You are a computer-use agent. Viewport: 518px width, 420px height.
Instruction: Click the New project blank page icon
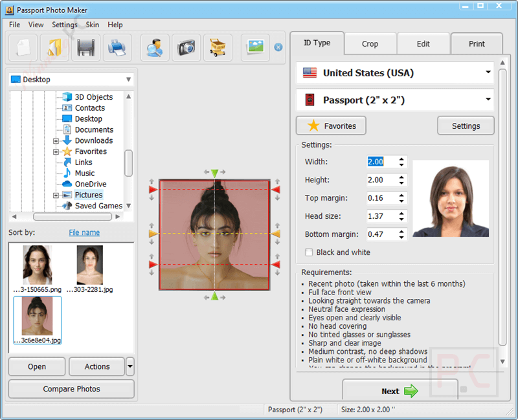[23, 48]
